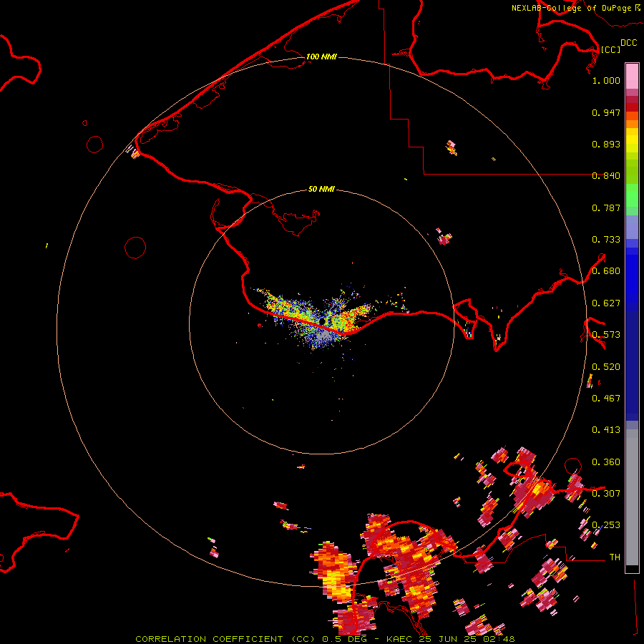Click the 0.307 scale value
Viewport: 644px width, 644px height.
point(606,494)
